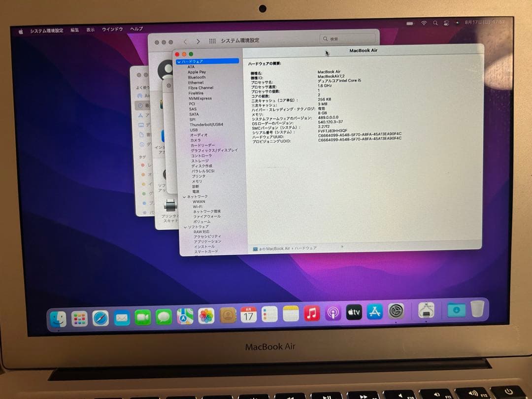Screen dimensions: 532x399
Task: Open Mail from the Dock
Action: pyautogui.click(x=121, y=316)
